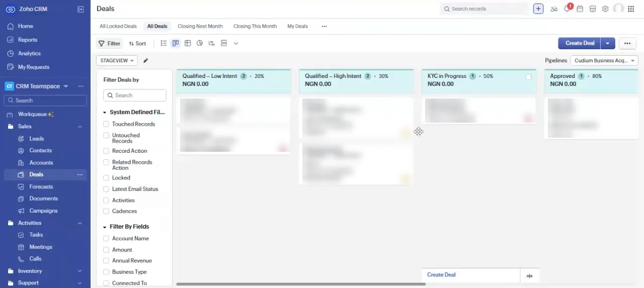Switch to the chart view icon
The image size is (644, 288).
point(200,43)
